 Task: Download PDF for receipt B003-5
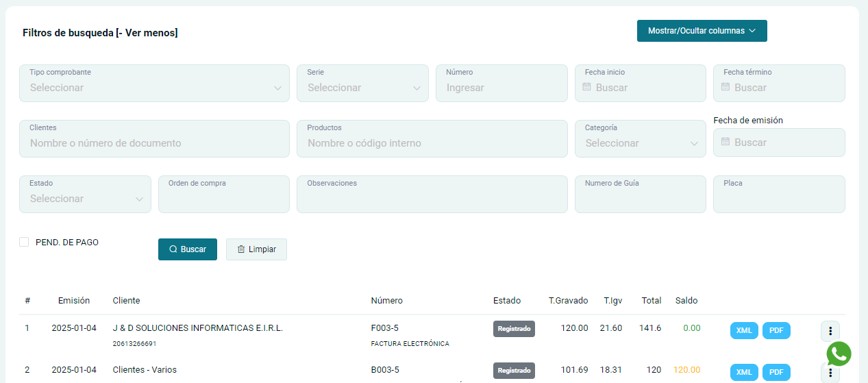point(776,372)
